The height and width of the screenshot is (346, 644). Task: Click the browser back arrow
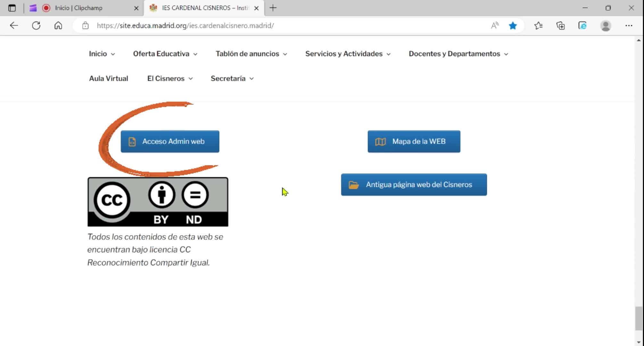[x=14, y=26]
